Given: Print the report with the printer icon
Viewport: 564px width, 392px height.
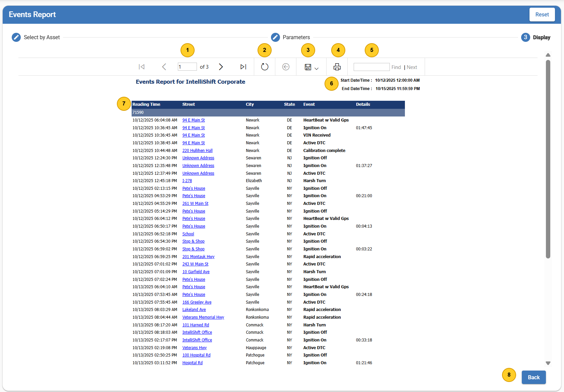Looking at the screenshot, I should 337,67.
